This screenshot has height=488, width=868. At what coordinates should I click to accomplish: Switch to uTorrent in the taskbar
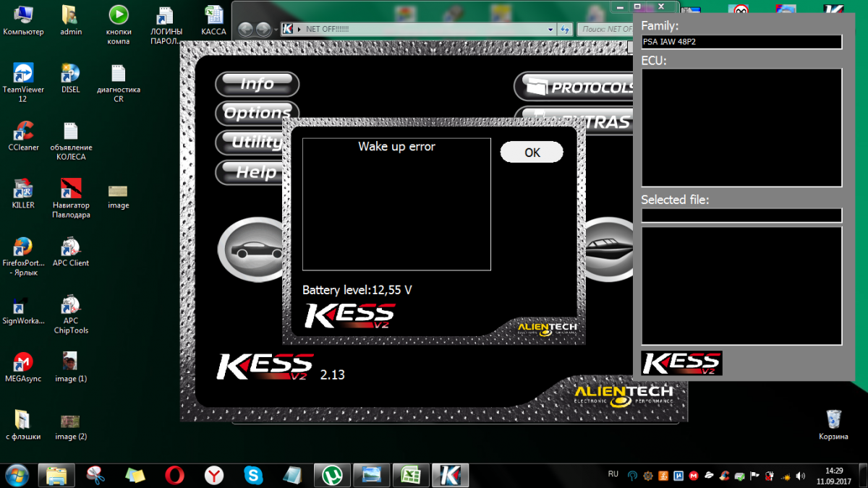[x=332, y=475]
